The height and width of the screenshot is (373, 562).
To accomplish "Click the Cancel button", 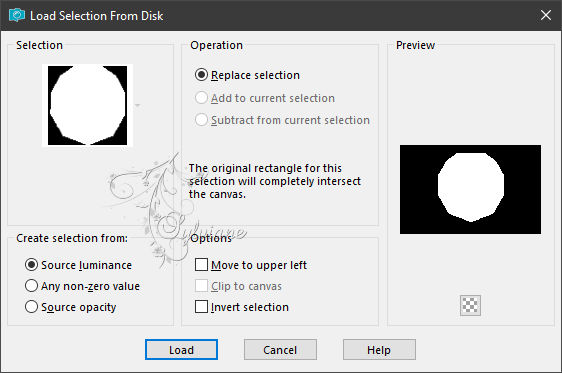I will click(280, 349).
